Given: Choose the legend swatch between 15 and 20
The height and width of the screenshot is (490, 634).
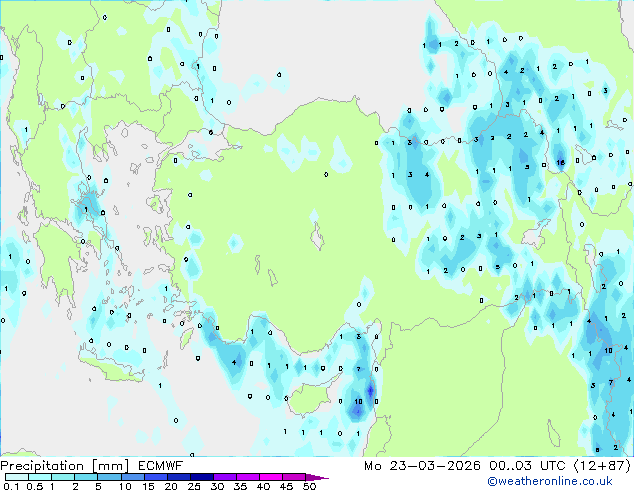Looking at the screenshot, I should coord(155,477).
